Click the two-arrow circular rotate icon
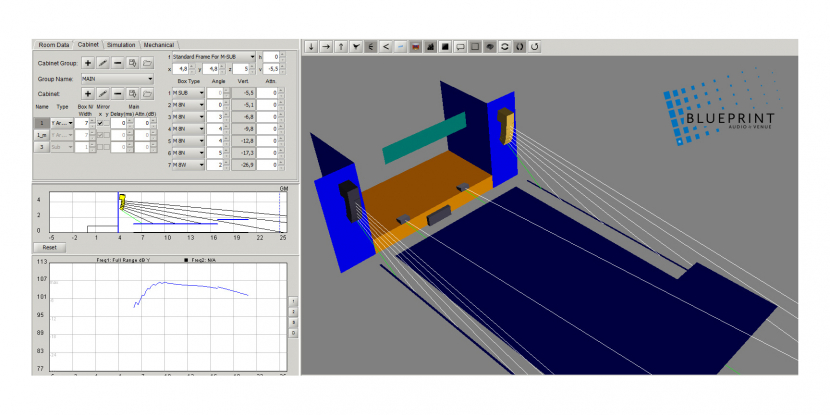Image resolution: width=830 pixels, height=415 pixels. 505,47
